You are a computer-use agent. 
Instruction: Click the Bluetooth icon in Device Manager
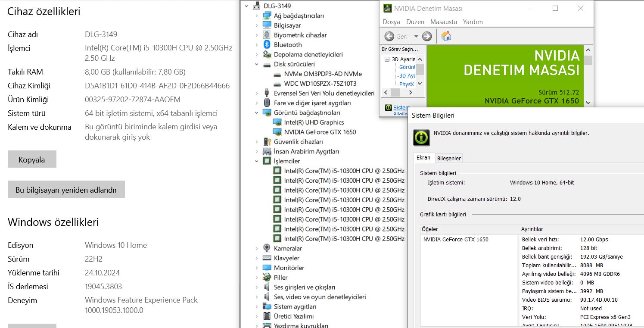(x=267, y=45)
